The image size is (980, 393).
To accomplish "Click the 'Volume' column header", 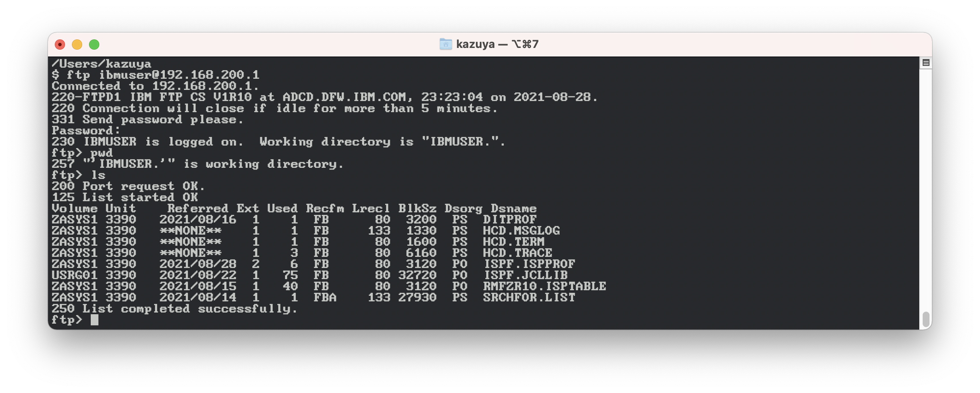I will click(x=74, y=208).
